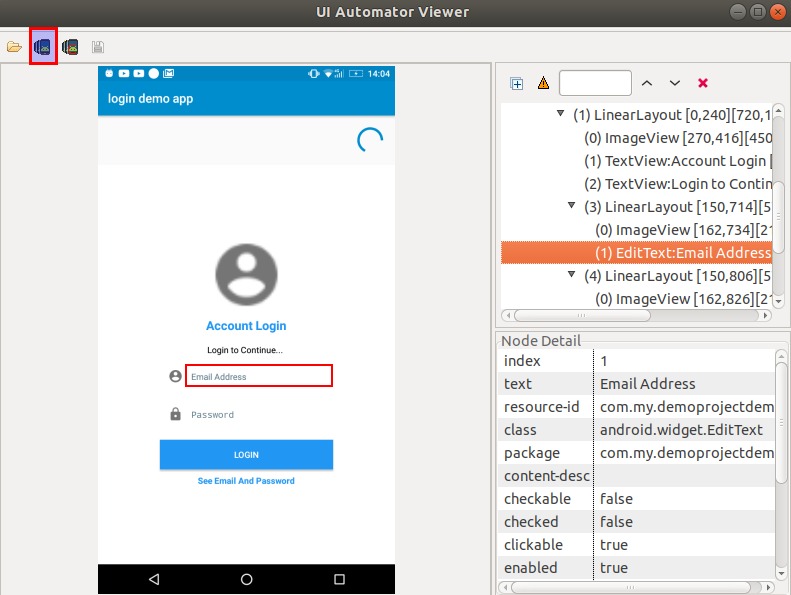Click the clickable value true

pos(614,545)
